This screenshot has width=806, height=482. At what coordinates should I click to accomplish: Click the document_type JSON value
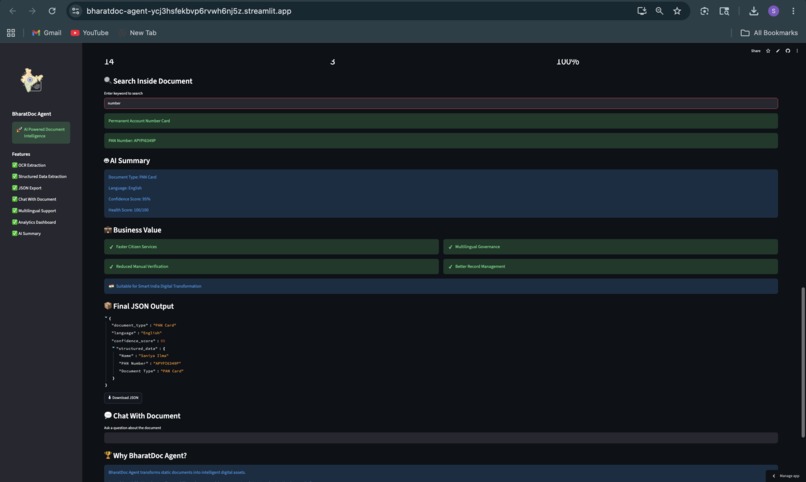click(x=164, y=325)
